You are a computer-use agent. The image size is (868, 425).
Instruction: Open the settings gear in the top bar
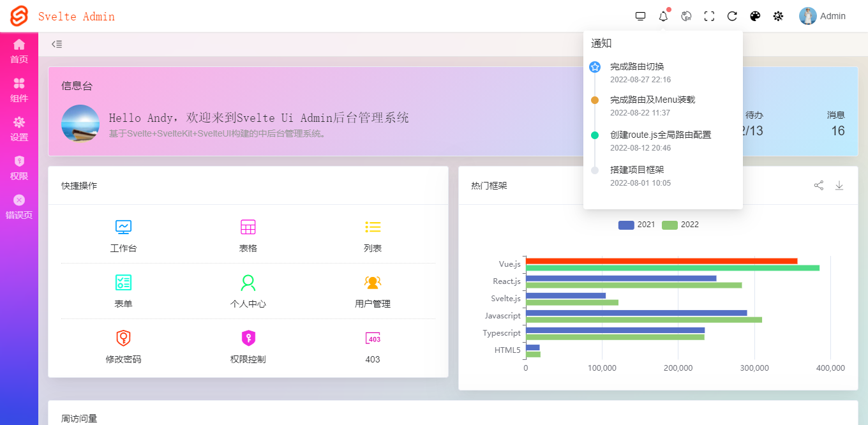(778, 15)
